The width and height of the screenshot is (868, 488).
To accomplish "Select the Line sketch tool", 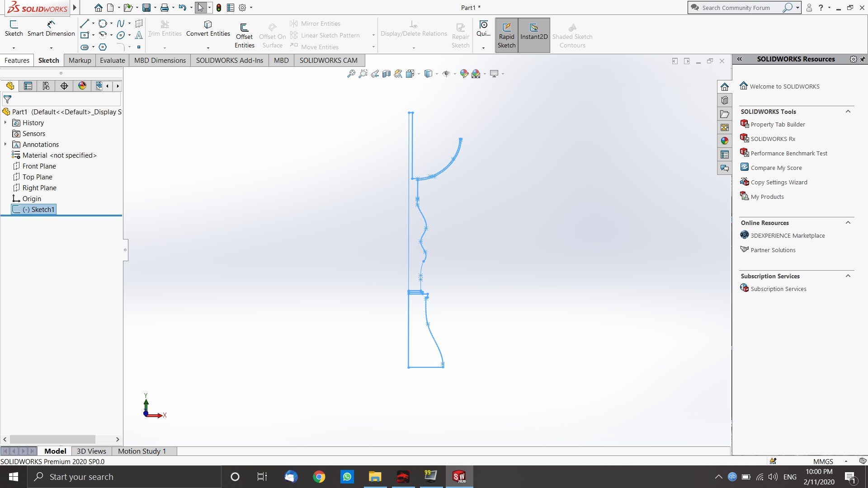I will (x=85, y=23).
